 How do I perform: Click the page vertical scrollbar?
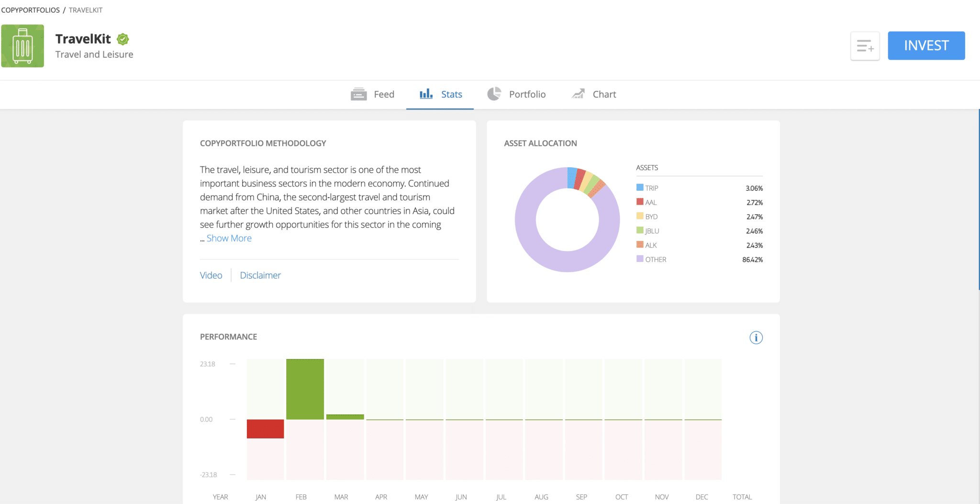pyautogui.click(x=979, y=199)
